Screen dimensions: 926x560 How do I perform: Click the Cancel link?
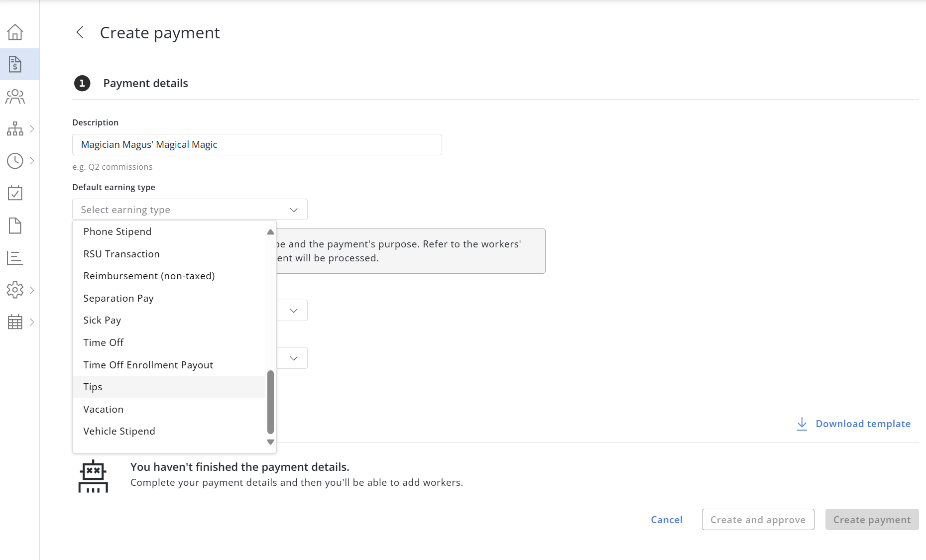click(x=667, y=520)
